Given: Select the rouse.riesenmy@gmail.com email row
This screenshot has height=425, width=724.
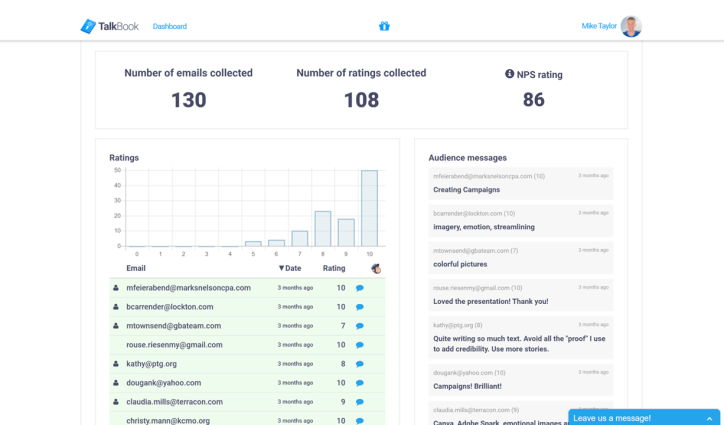Looking at the screenshot, I should (x=174, y=345).
